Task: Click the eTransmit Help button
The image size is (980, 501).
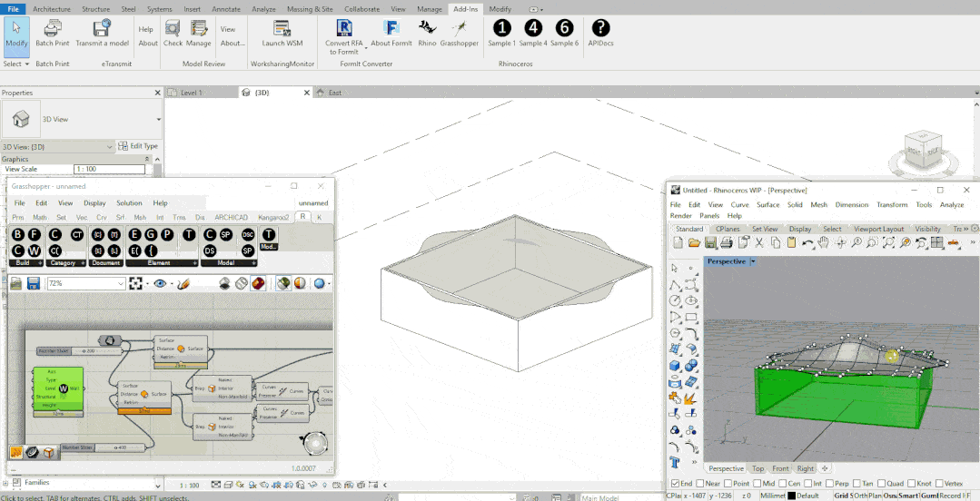Action: (x=145, y=29)
